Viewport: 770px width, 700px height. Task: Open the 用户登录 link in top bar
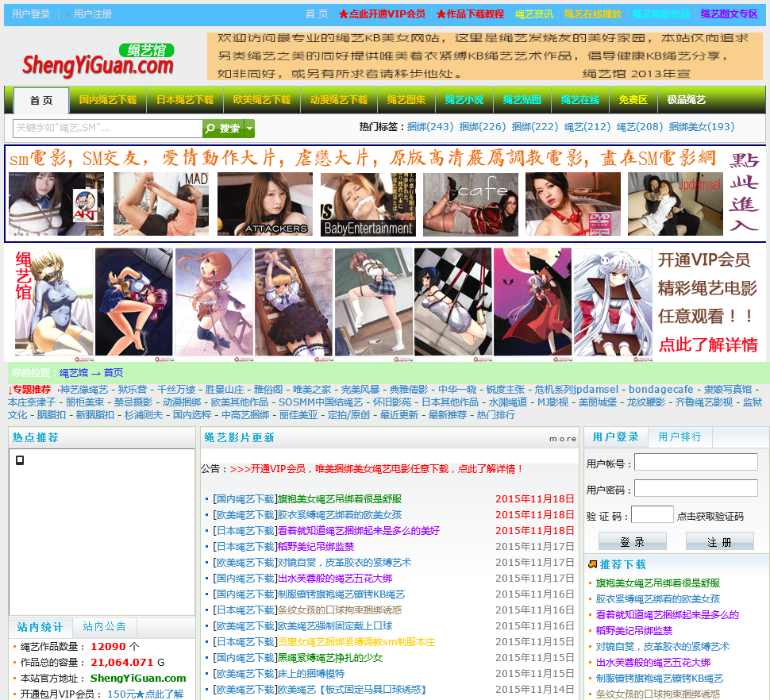(x=31, y=14)
